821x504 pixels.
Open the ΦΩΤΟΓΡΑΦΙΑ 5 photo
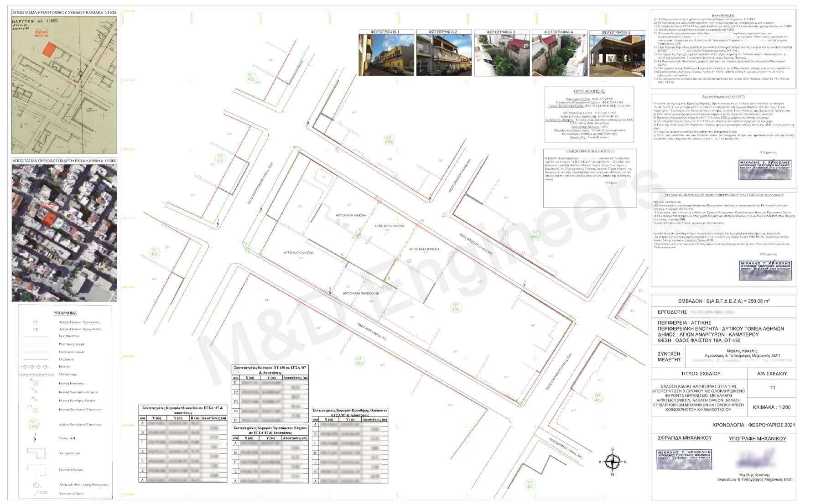(x=617, y=55)
